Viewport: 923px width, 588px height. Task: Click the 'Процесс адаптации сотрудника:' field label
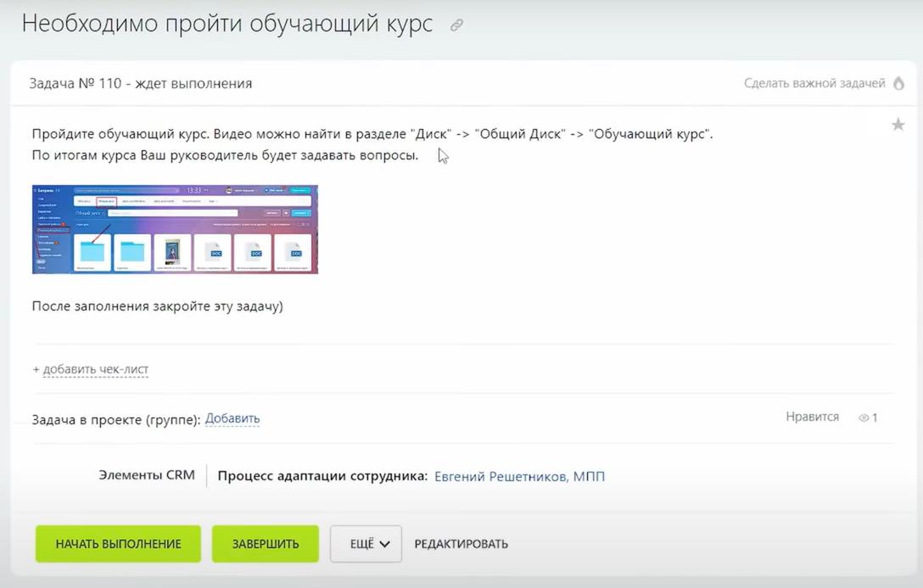point(322,476)
